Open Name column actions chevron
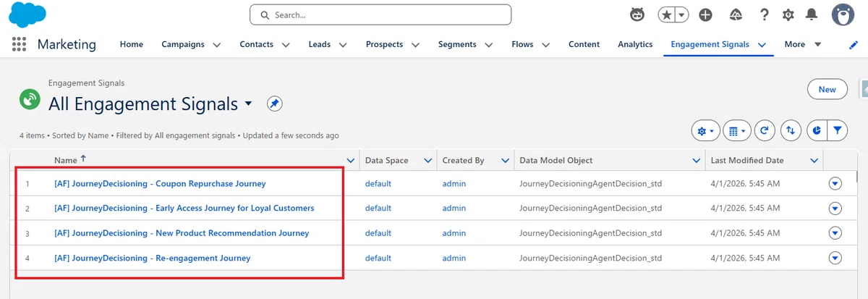Image resolution: width=868 pixels, height=299 pixels. tap(351, 161)
